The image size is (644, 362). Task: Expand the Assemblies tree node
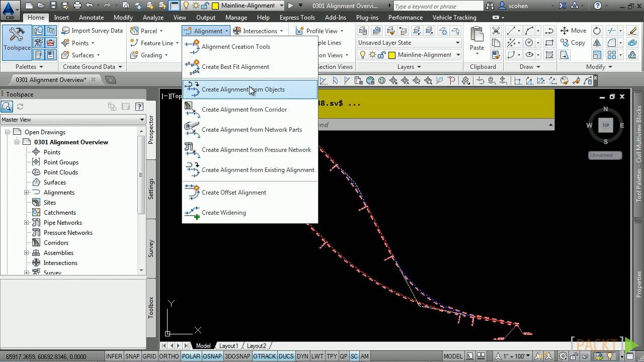coord(27,253)
